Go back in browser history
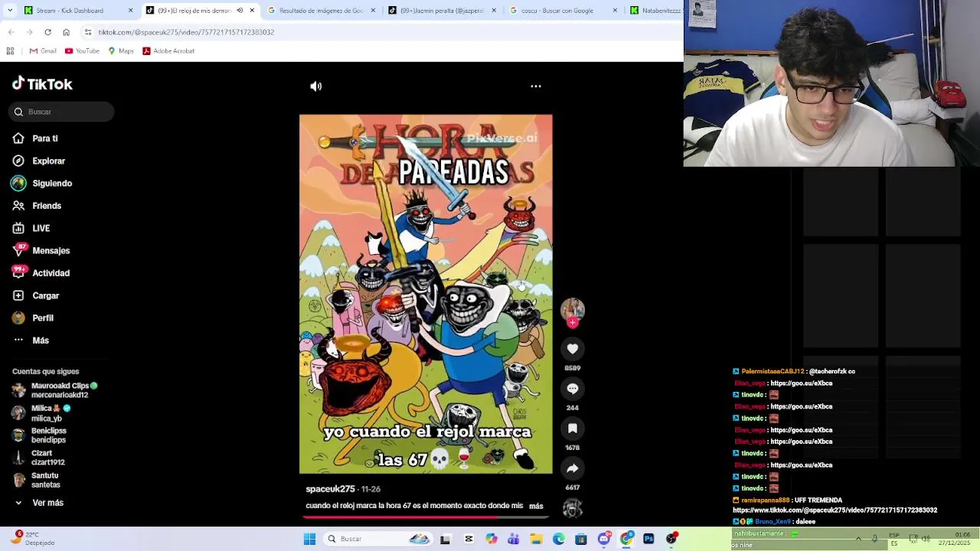The width and height of the screenshot is (980, 551). tap(11, 32)
